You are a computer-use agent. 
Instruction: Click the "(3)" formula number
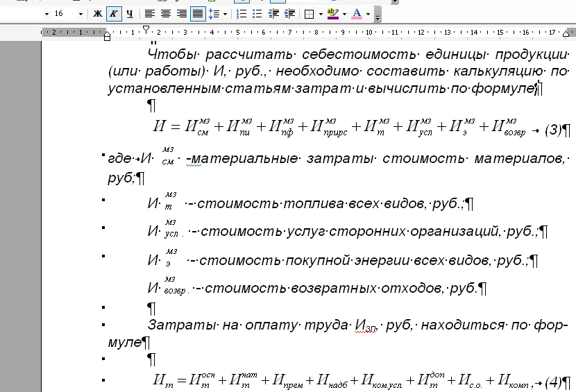pyautogui.click(x=553, y=129)
